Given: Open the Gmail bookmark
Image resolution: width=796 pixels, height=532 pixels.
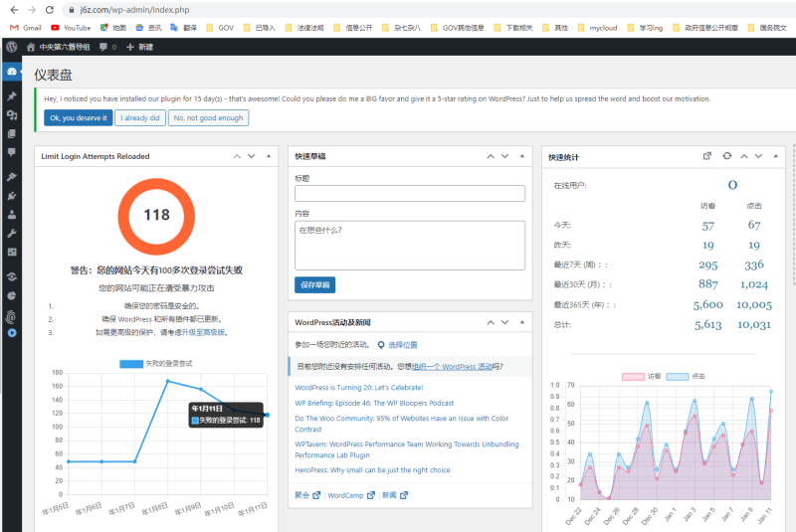Looking at the screenshot, I should click(x=26, y=28).
